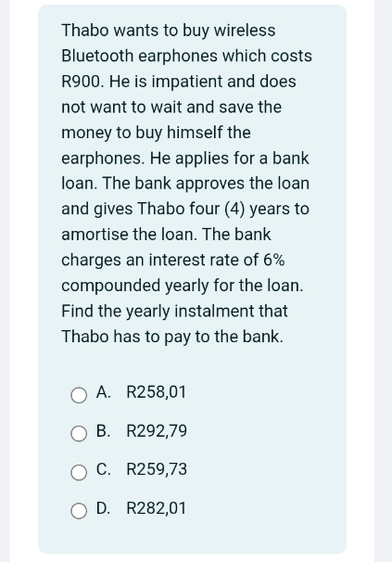
Task: Click the letter label 'C.'
Action: click(103, 469)
